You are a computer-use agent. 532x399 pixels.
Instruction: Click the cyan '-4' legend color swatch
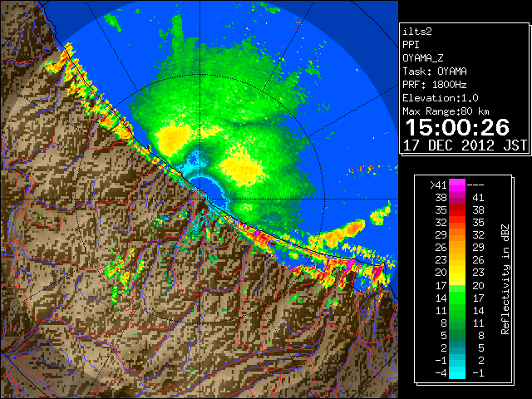pos(457,373)
